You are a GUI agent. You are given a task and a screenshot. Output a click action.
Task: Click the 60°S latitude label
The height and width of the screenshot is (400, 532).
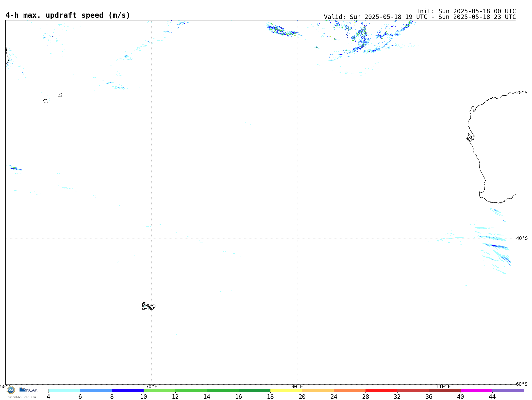[x=522, y=384]
